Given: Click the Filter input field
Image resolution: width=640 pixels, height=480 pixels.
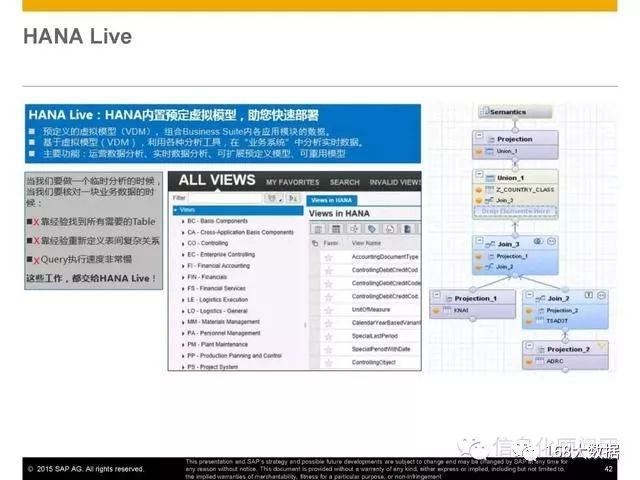Looking at the screenshot, I should (x=225, y=198).
